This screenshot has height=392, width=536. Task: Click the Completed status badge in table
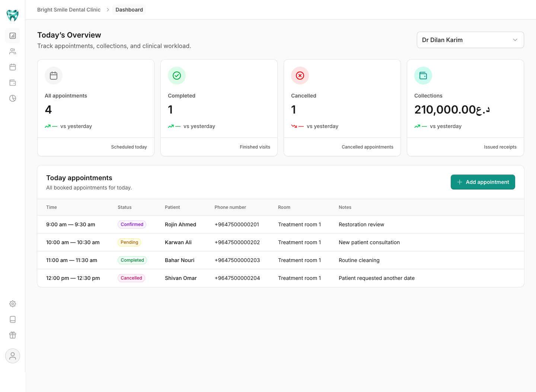tap(132, 260)
